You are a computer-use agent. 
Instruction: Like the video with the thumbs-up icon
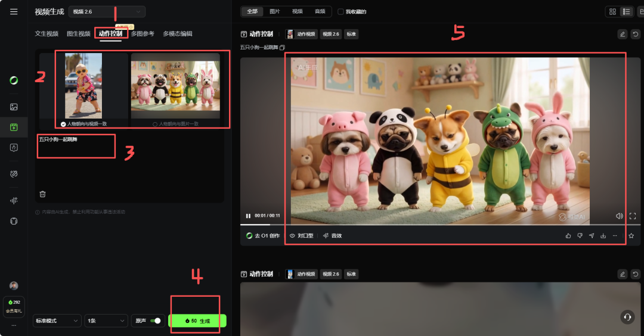click(x=568, y=236)
